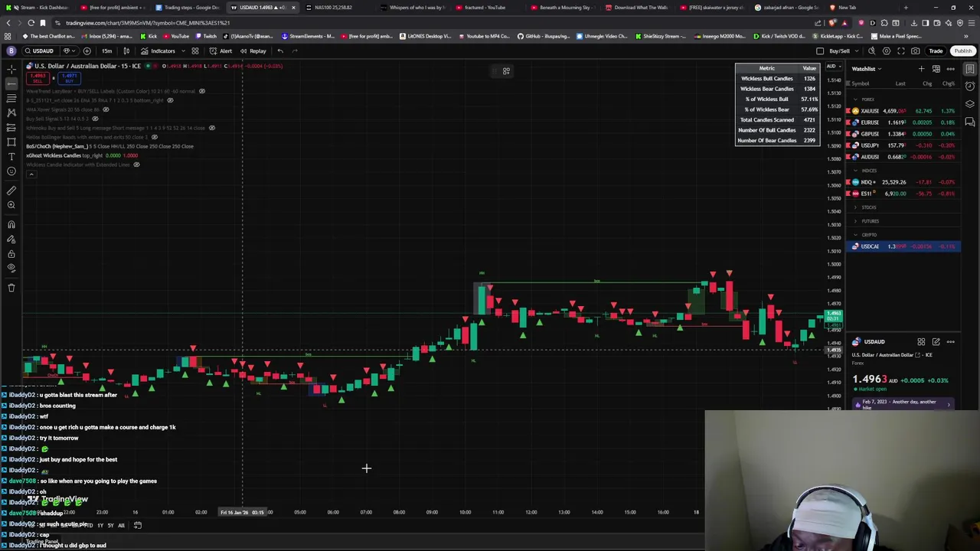Take a chart snapshot with camera icon

916,51
